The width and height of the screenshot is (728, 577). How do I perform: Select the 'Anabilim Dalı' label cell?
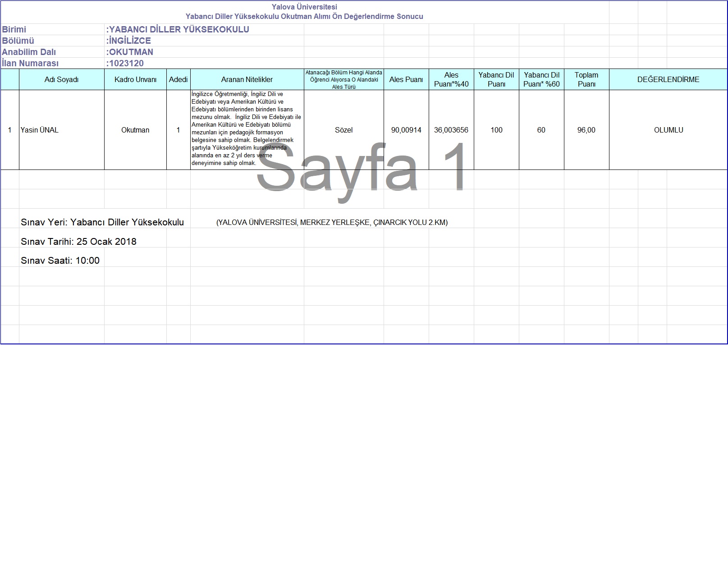point(52,52)
